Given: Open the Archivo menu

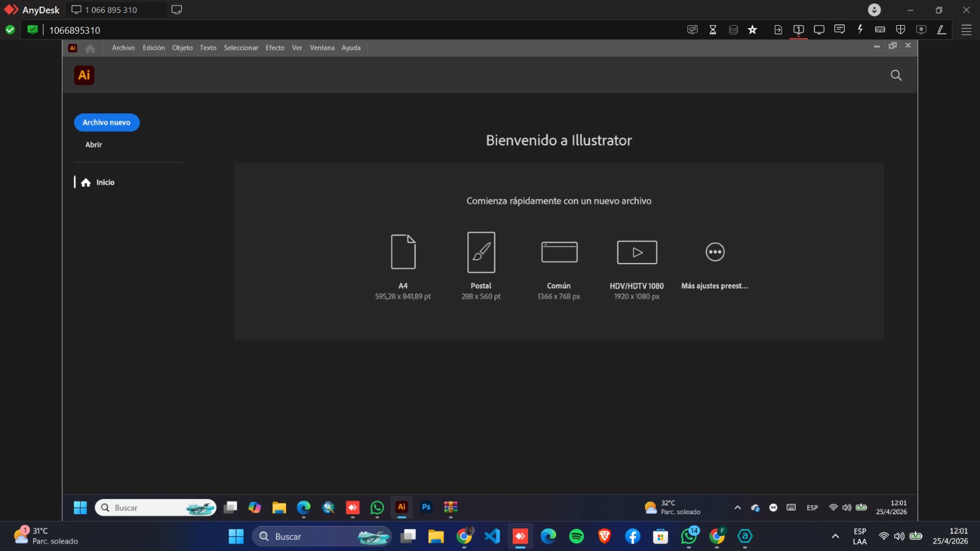Looking at the screenshot, I should click(123, 48).
